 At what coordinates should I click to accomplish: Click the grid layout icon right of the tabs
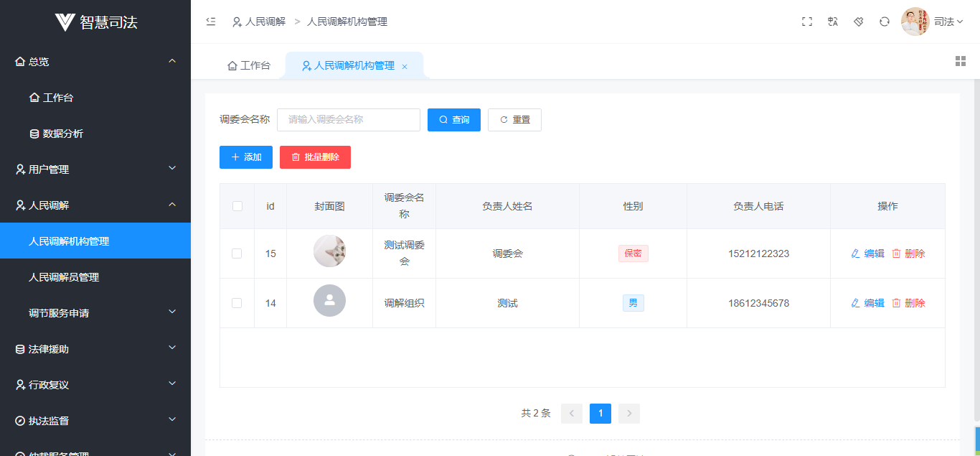[961, 61]
